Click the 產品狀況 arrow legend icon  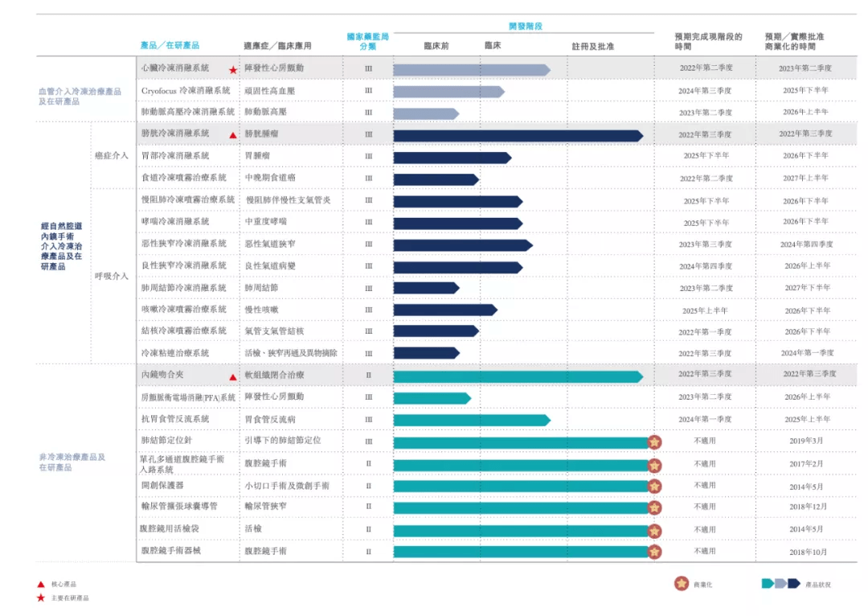(781, 583)
